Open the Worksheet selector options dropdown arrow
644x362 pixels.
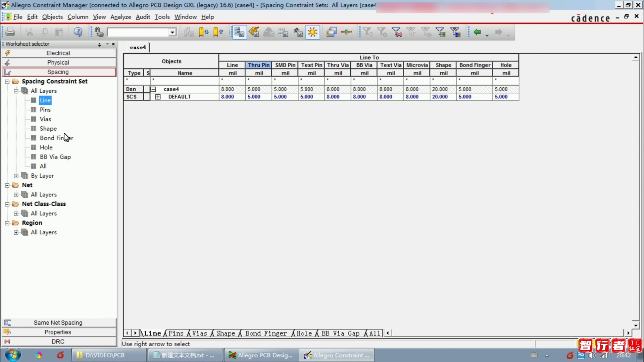107,44
